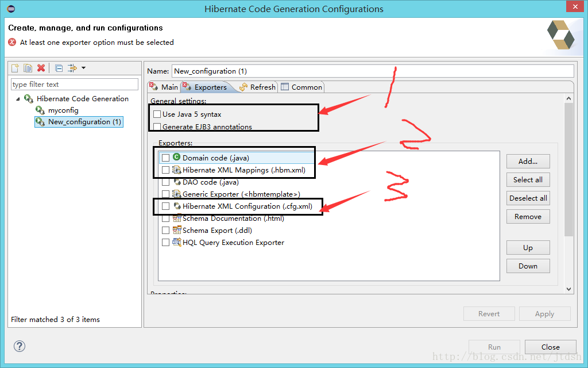Open the filter dropdown arrow in toolbar
This screenshot has width=588, height=368.
84,68
